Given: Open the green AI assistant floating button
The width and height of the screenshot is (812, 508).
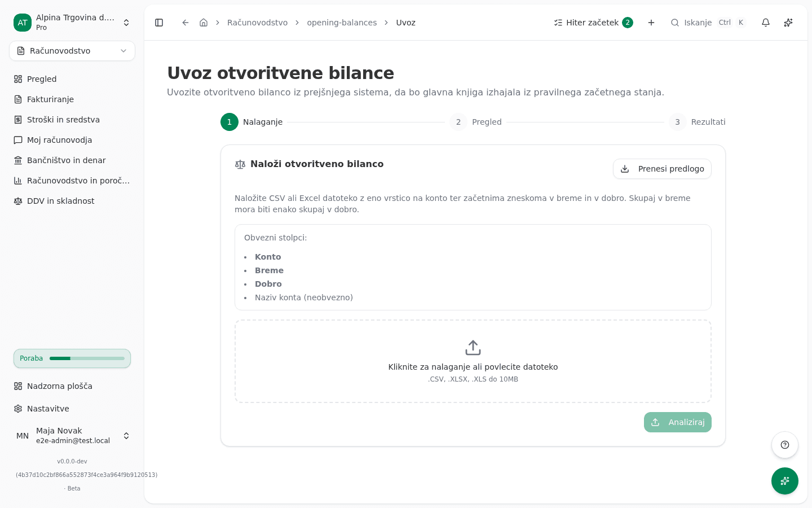Looking at the screenshot, I should click(785, 481).
